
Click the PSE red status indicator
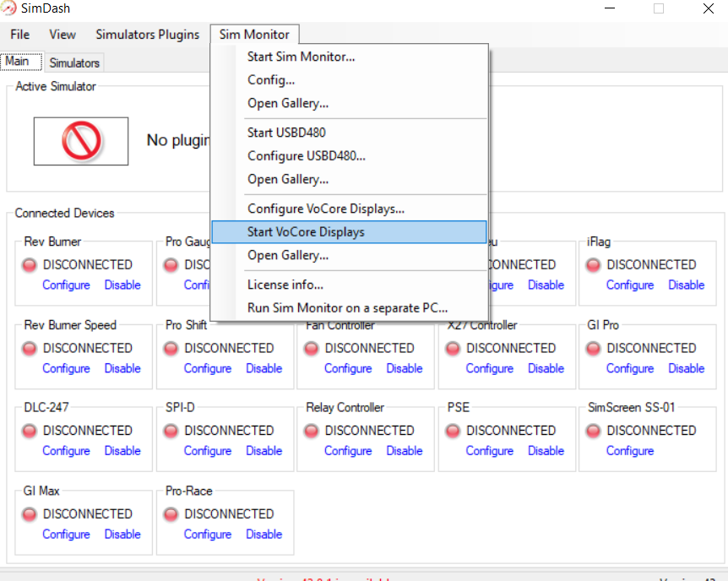click(454, 431)
